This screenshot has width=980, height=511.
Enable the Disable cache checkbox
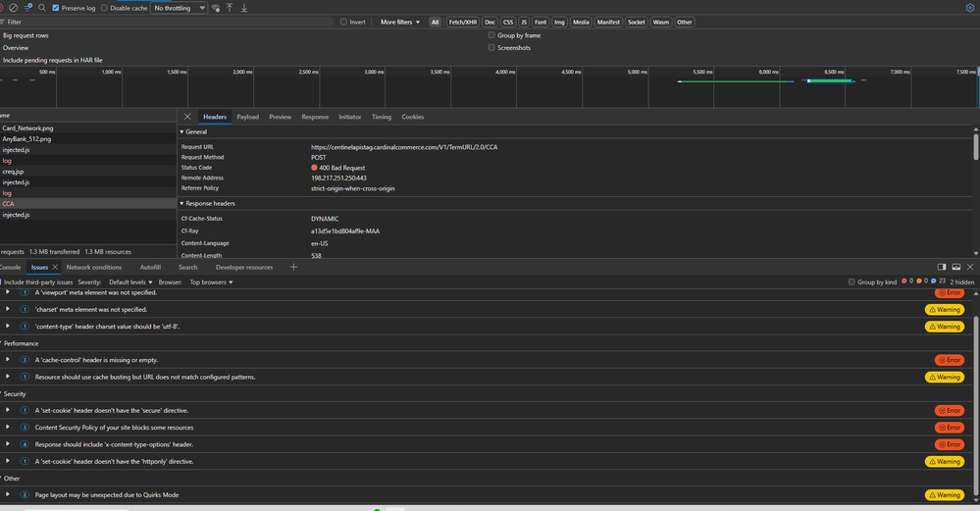tap(104, 8)
